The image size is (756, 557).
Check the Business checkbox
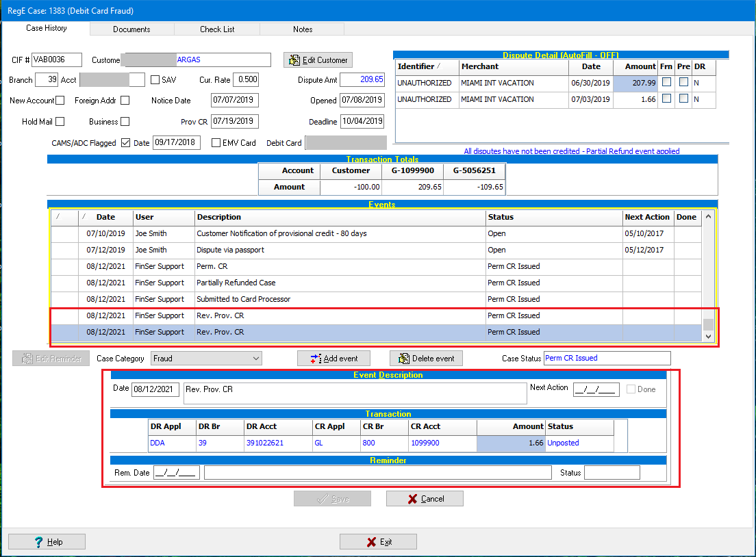click(125, 121)
